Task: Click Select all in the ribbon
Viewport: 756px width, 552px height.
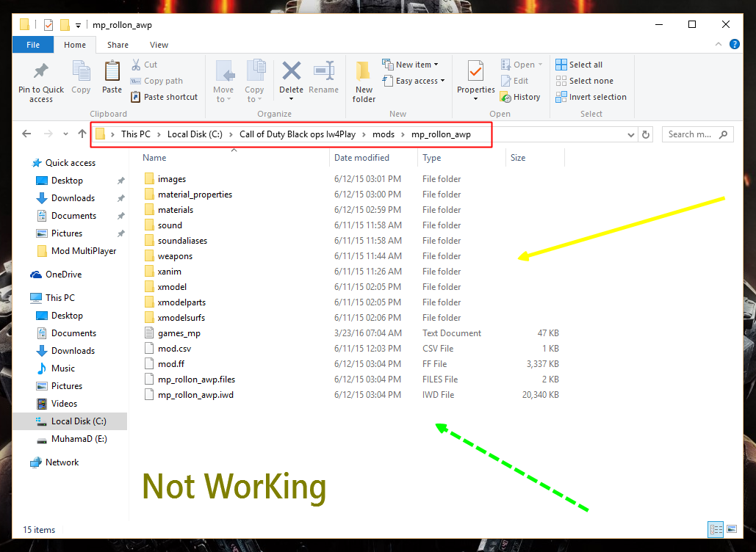Action: coord(579,65)
